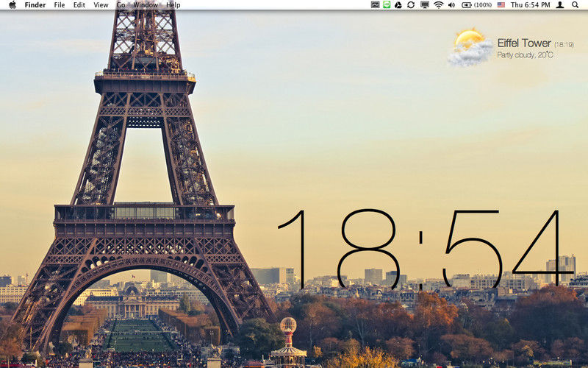Click the partly cloudy weather widget icon
Image resolution: width=588 pixels, height=368 pixels.
pyautogui.click(x=470, y=48)
